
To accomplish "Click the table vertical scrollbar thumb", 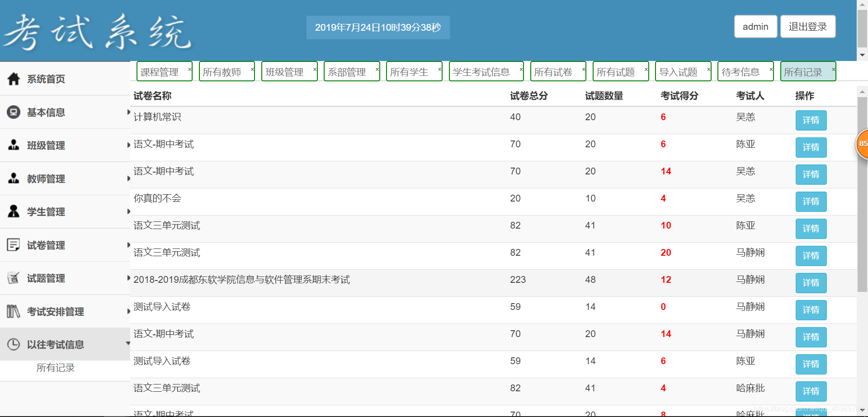I will (862, 194).
